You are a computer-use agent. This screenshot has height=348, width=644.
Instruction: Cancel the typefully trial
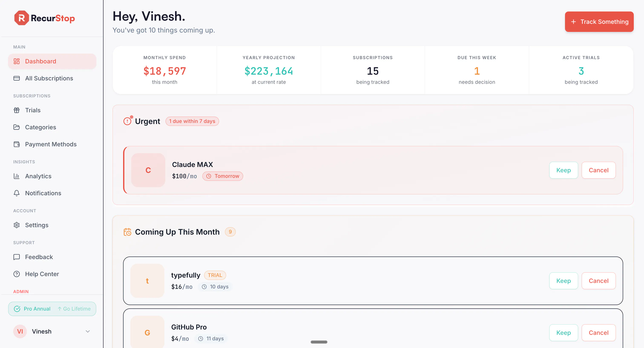[x=598, y=281]
